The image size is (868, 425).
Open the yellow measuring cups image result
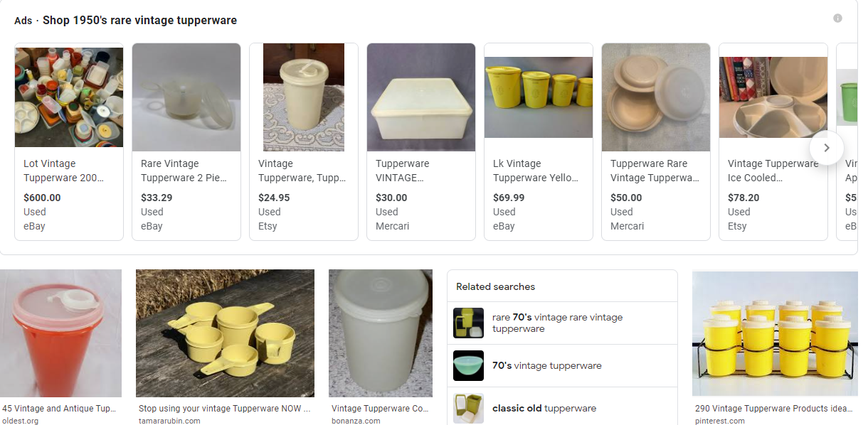(225, 333)
